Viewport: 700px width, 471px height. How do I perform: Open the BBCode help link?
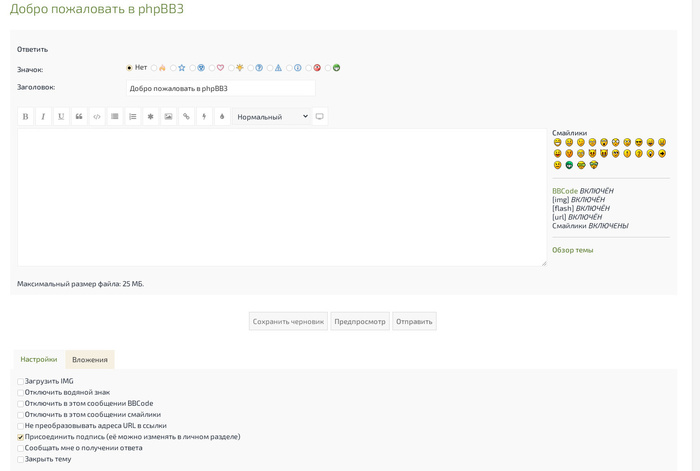point(565,191)
